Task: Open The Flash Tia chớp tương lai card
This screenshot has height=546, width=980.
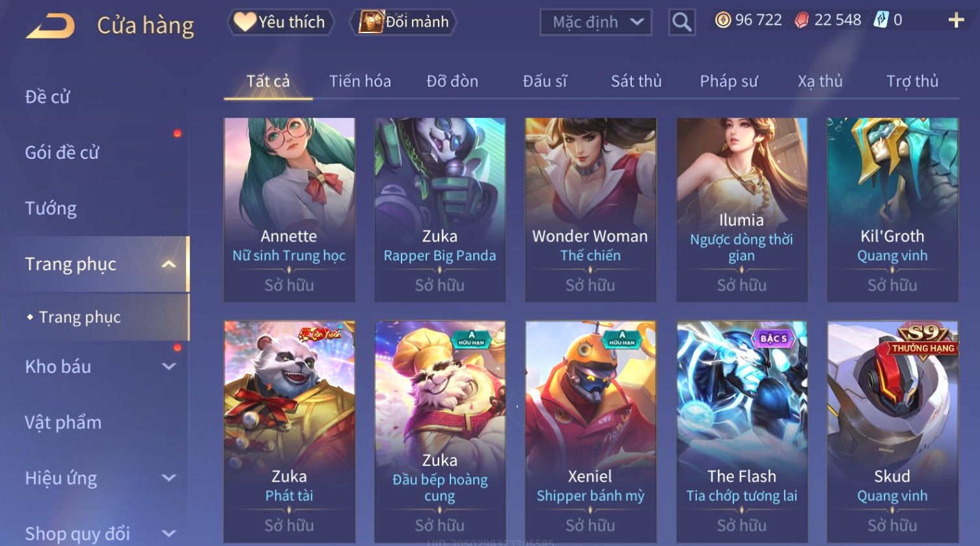Action: coord(742,431)
